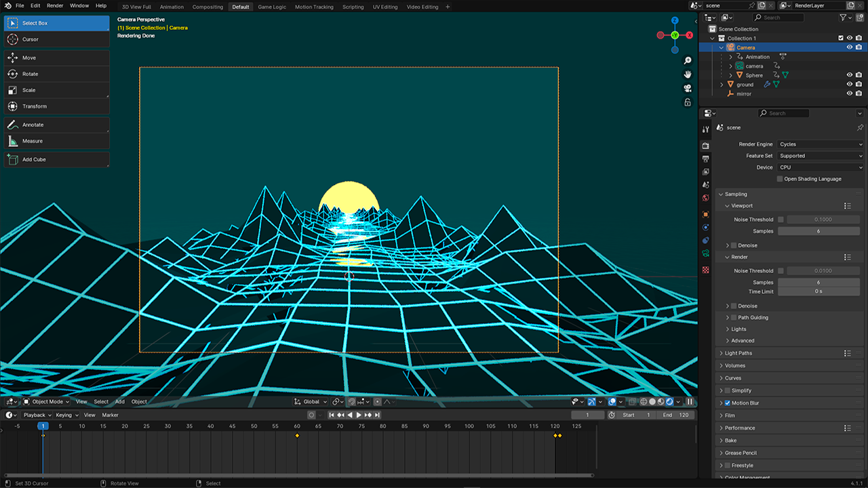Disable the Motion Blur checkbox

point(728,403)
